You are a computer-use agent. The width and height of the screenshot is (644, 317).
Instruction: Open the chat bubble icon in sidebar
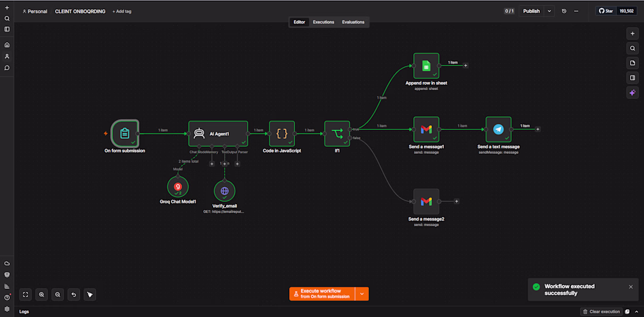(x=7, y=68)
